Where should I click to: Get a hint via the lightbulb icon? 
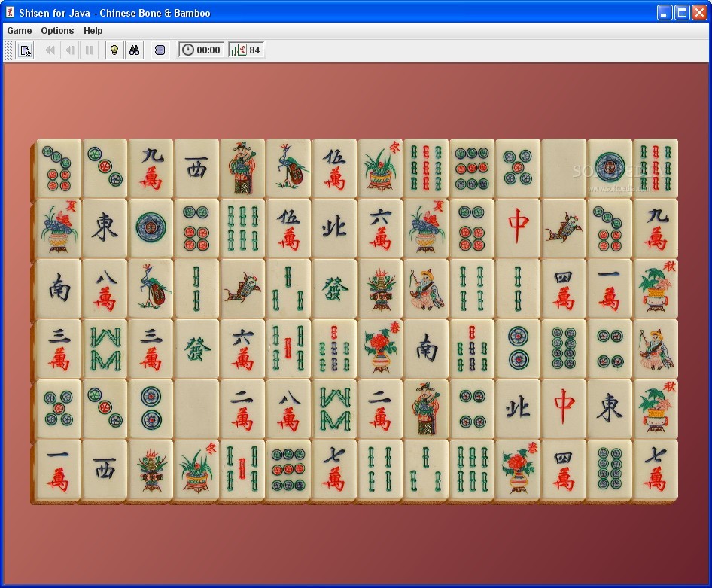[114, 50]
